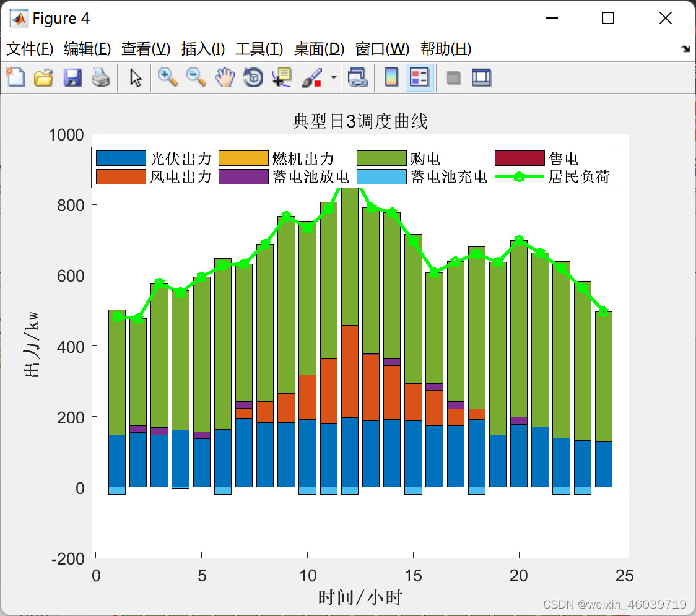Save the figure using the floppy disk icon

pos(72,77)
